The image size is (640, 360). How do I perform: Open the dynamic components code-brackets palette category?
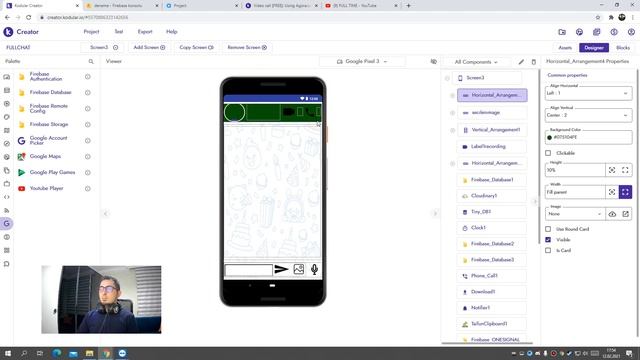click(7, 197)
